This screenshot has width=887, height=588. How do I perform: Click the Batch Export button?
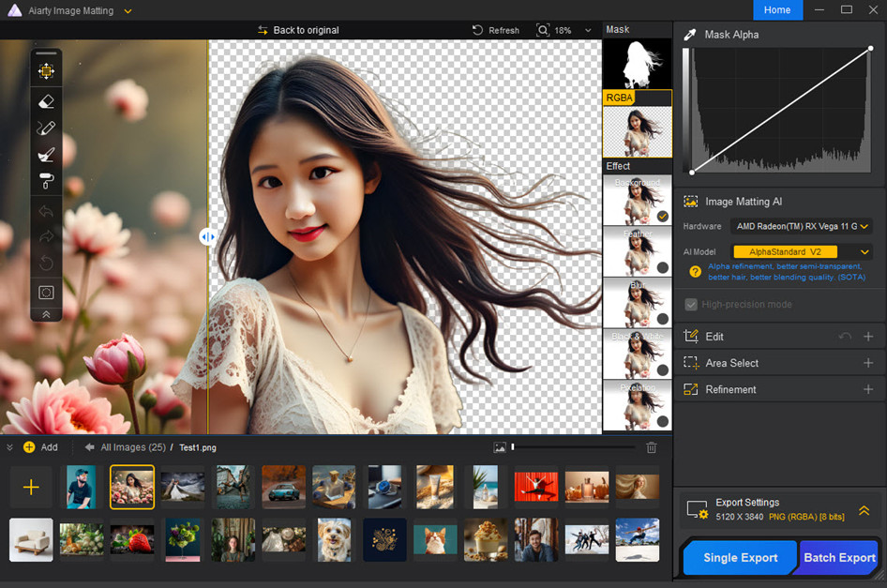point(838,558)
